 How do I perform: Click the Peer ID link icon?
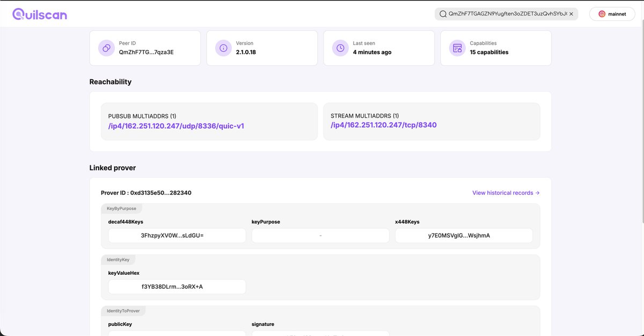tap(106, 48)
